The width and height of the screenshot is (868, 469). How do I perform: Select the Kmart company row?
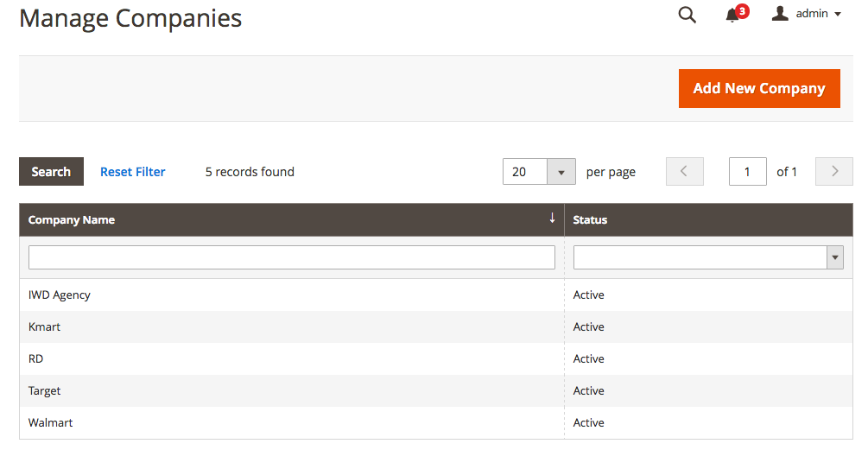(x=435, y=326)
